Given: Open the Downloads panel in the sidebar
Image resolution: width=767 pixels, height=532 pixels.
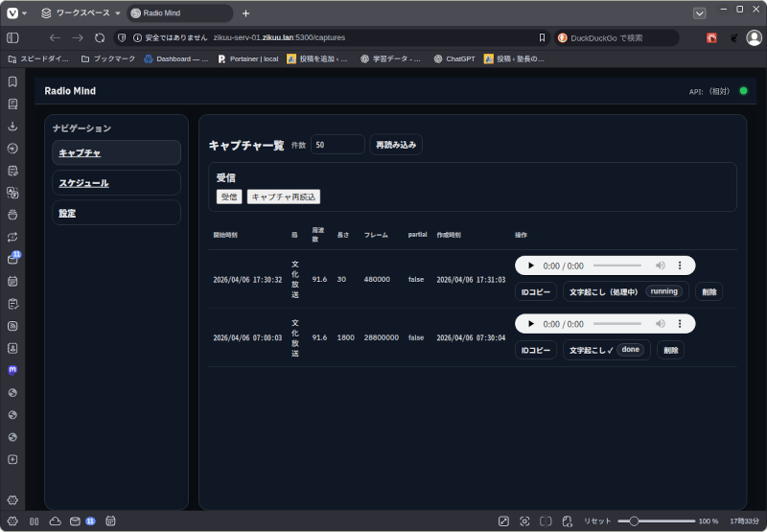Looking at the screenshot, I should (12, 126).
